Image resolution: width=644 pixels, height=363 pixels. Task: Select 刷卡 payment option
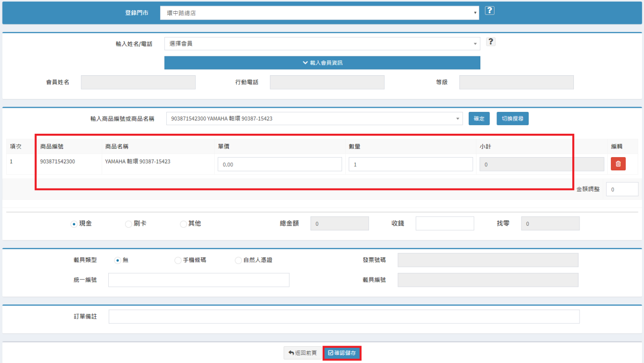[129, 224]
